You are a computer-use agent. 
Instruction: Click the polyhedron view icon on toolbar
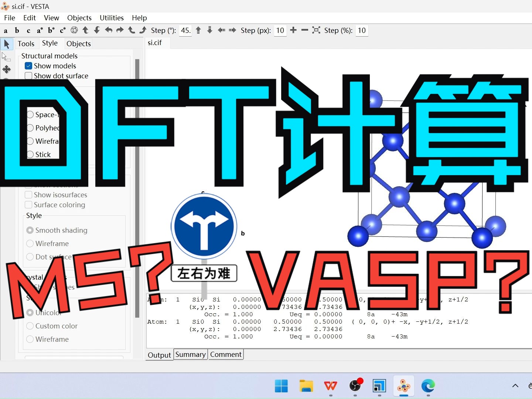pos(74,30)
